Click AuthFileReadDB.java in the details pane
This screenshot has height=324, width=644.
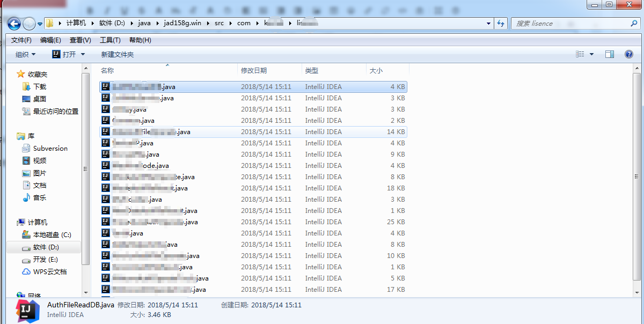click(80, 305)
